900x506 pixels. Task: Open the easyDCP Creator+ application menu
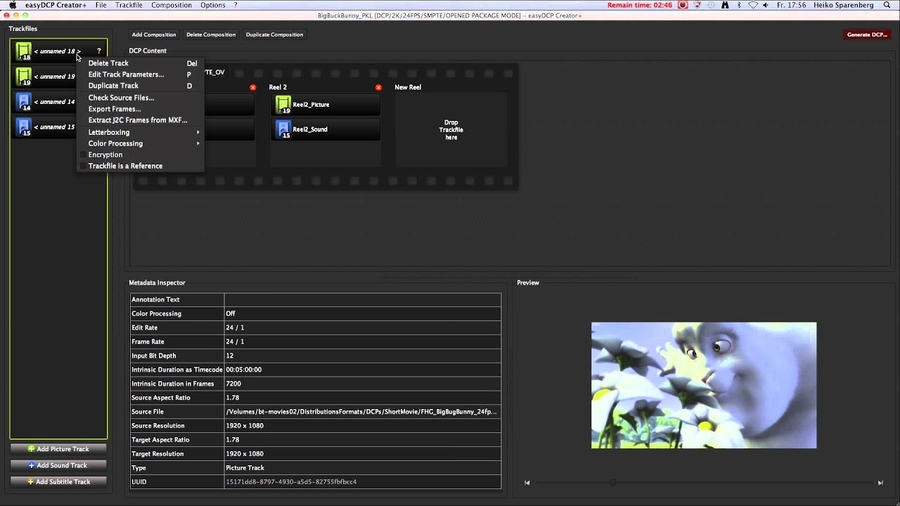pos(56,5)
